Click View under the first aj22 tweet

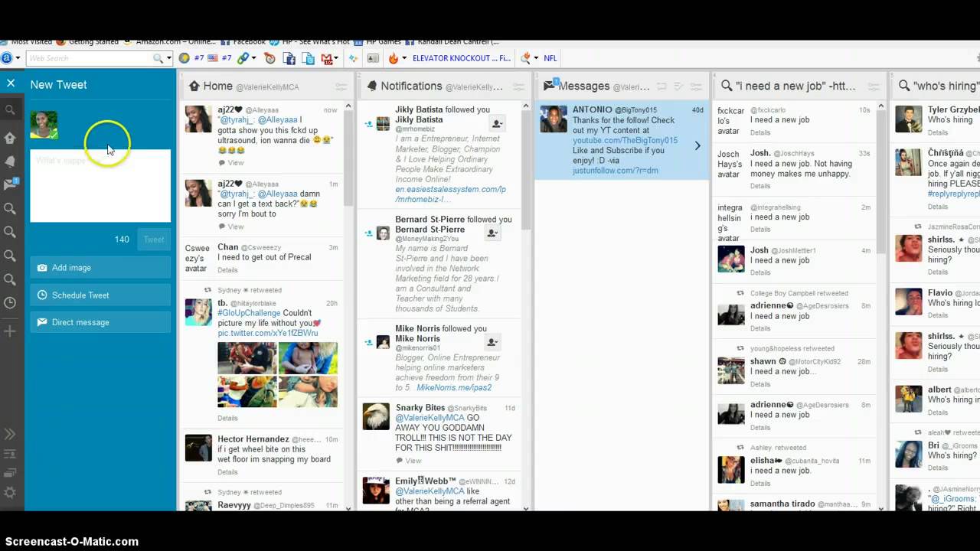pyautogui.click(x=231, y=163)
